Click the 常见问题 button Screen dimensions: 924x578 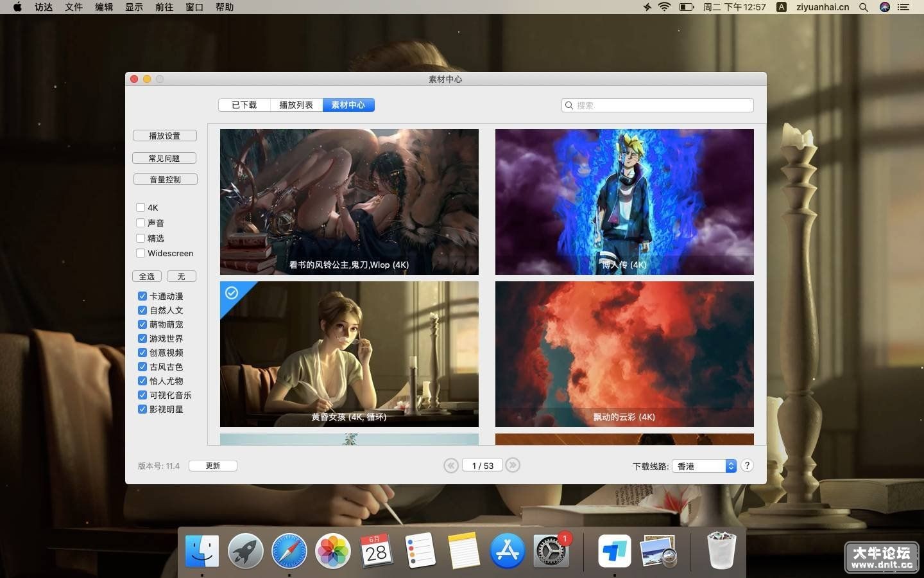coord(164,158)
